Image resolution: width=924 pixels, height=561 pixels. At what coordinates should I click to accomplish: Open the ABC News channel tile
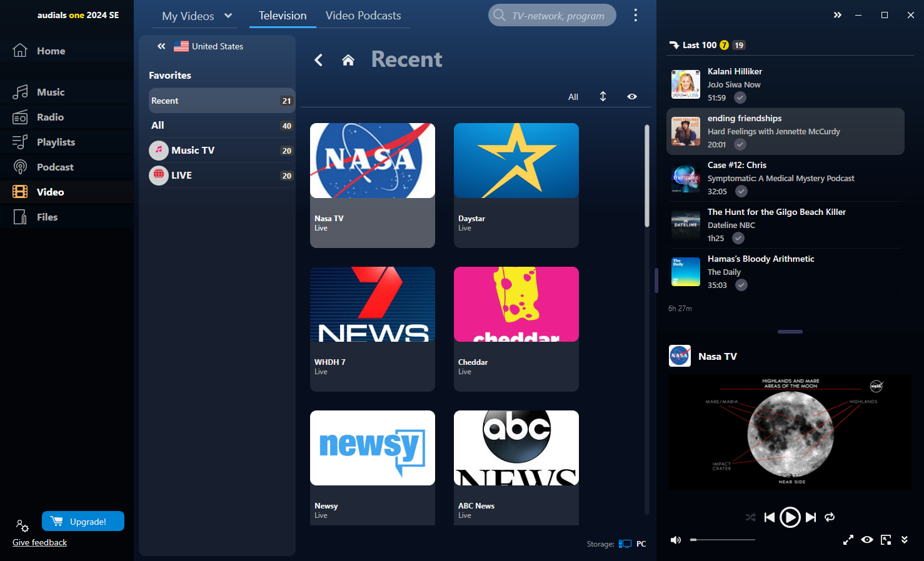516,467
